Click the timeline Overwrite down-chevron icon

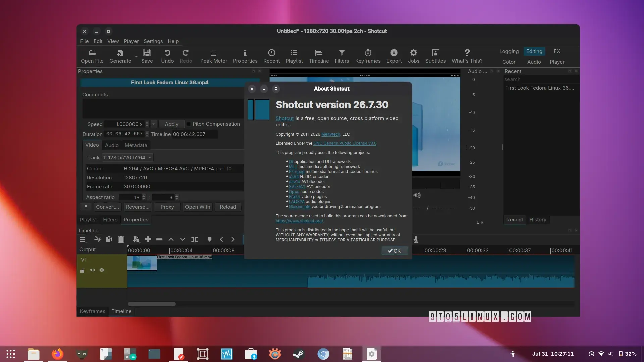pyautogui.click(x=183, y=239)
